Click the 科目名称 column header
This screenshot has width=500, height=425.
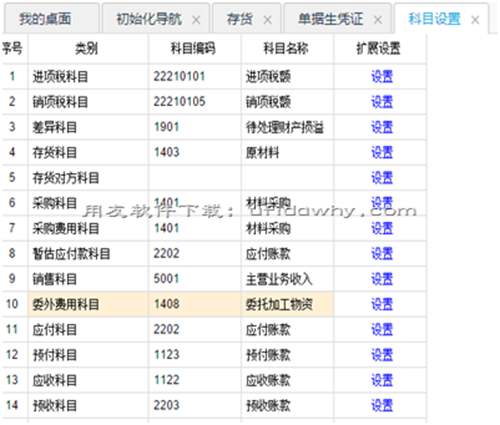pos(287,49)
